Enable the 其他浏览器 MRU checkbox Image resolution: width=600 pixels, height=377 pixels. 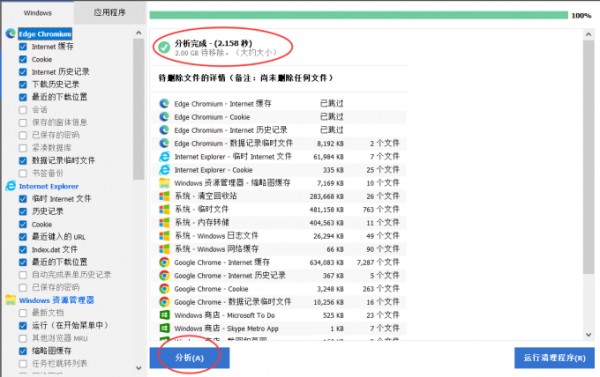pos(23,338)
